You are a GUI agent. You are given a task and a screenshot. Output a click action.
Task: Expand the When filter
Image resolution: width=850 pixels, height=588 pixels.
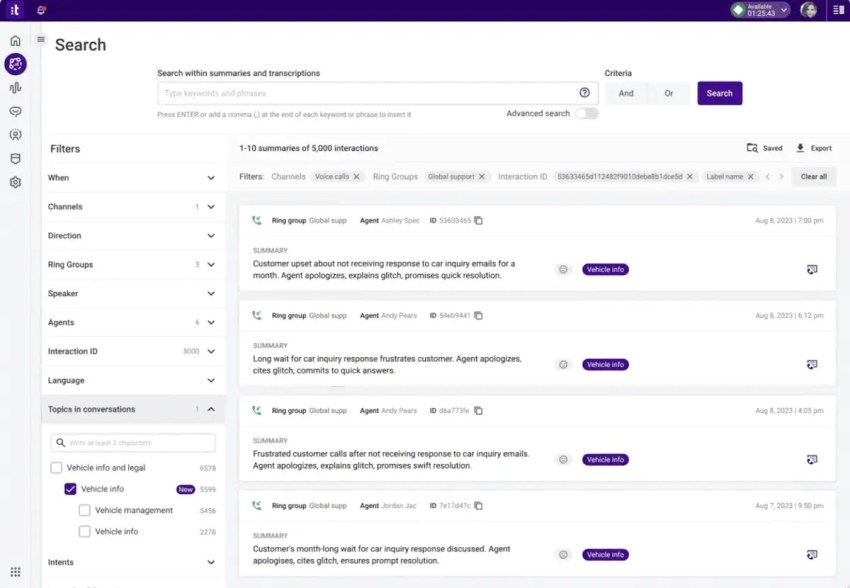pos(132,178)
